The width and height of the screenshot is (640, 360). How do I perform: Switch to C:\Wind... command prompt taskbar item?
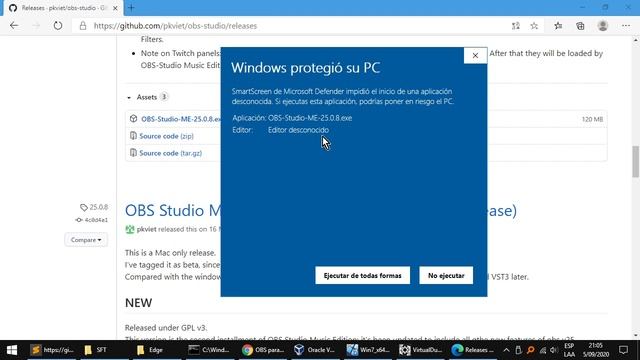209,350
